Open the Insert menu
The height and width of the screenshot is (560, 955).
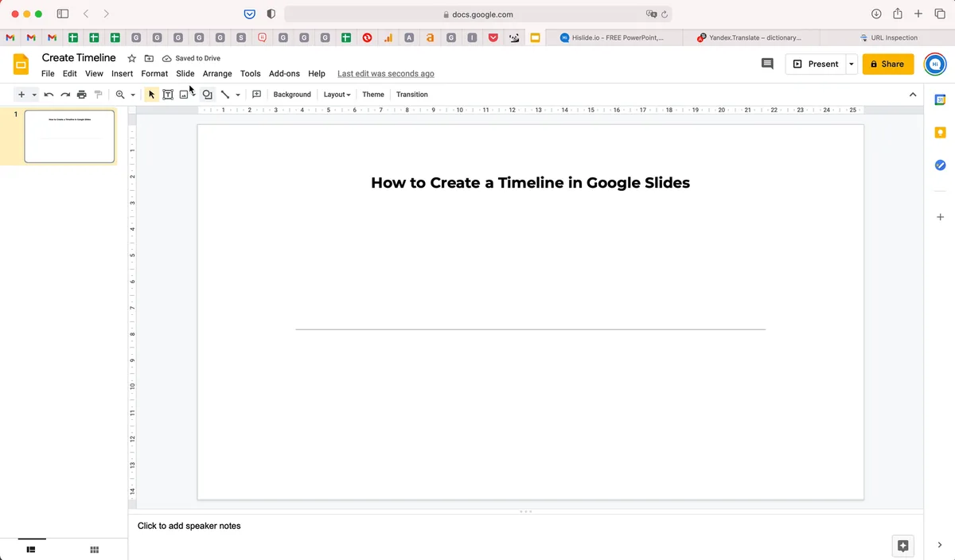122,73
